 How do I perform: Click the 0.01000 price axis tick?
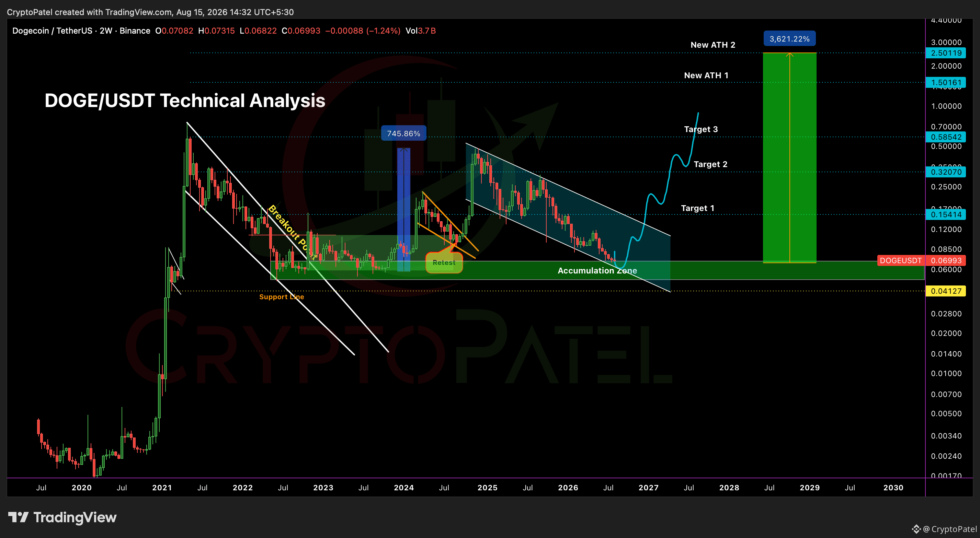click(946, 373)
